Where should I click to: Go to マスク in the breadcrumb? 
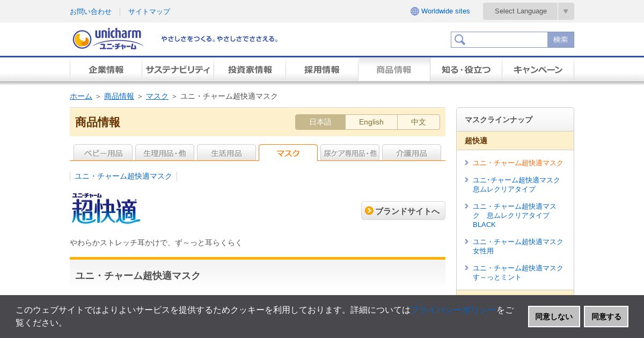[x=157, y=96]
